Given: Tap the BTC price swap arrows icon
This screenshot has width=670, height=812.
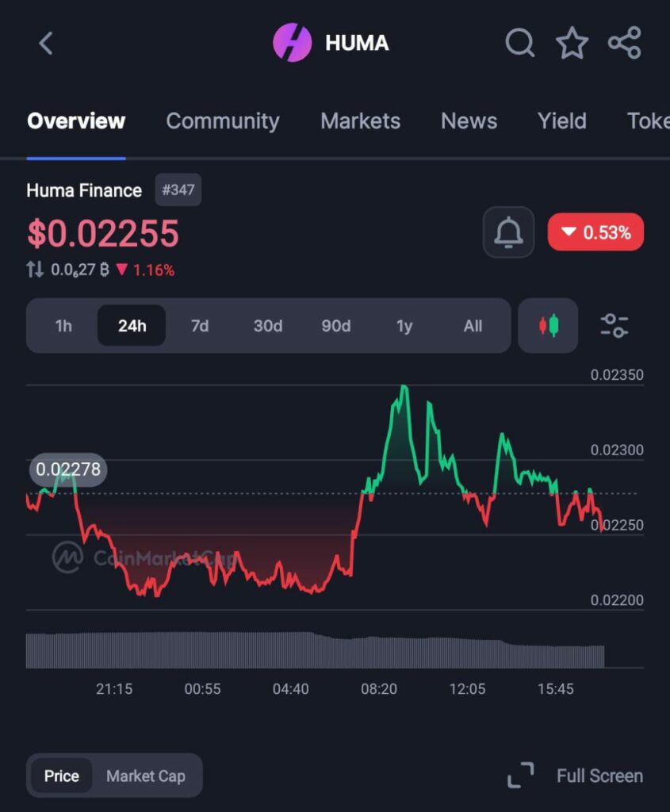Looking at the screenshot, I should pos(35,270).
